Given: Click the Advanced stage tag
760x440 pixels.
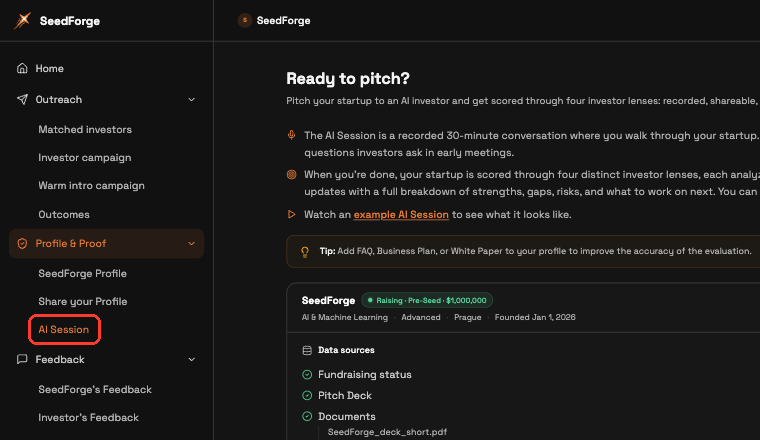Looking at the screenshot, I should tap(421, 317).
